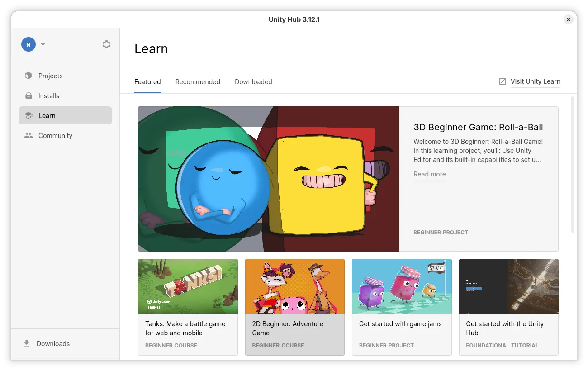Open the Roll-a-Ball featured banner image

pyautogui.click(x=268, y=179)
